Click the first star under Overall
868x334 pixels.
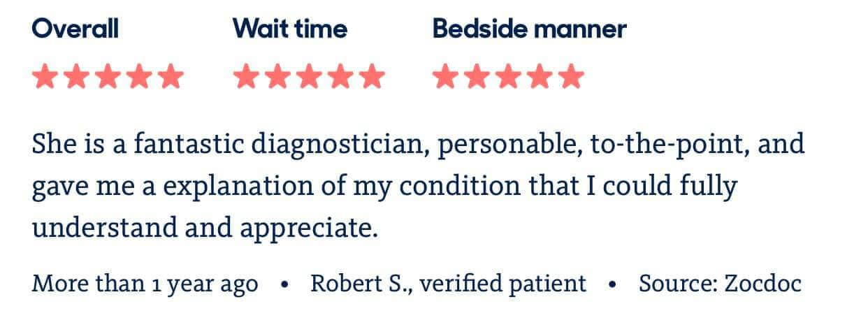click(x=45, y=76)
